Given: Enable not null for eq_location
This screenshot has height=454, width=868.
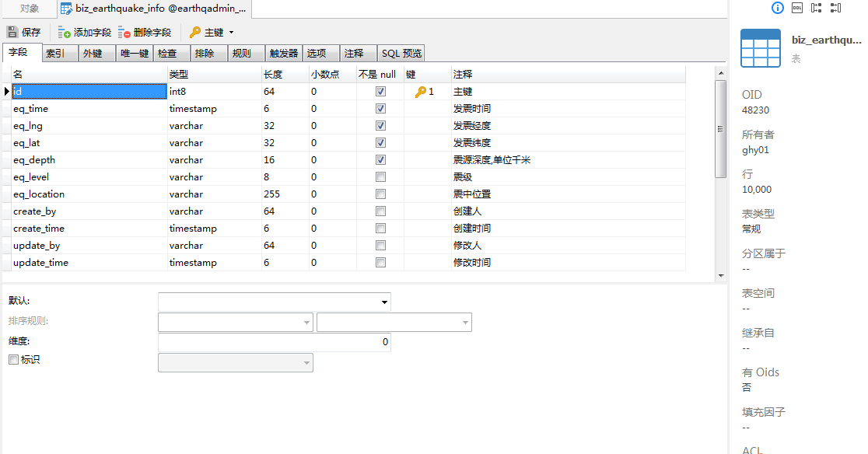Looking at the screenshot, I should click(x=381, y=194).
